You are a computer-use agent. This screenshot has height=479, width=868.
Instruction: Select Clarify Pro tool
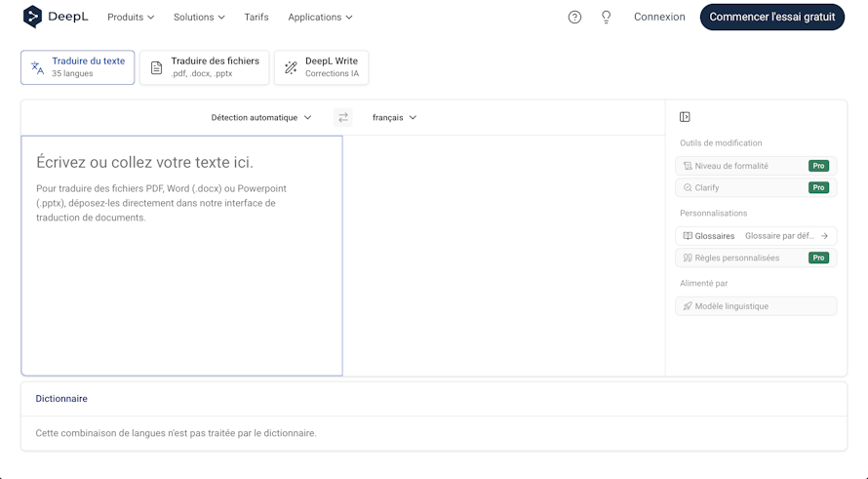756,187
